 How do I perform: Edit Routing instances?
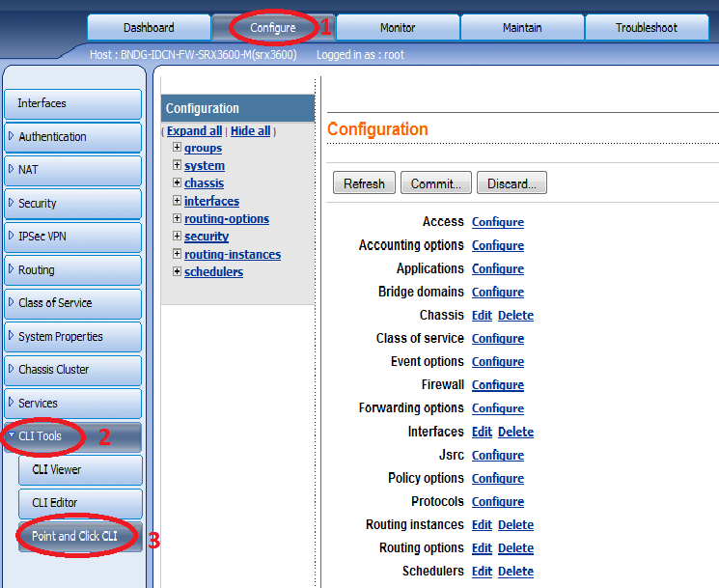(482, 525)
